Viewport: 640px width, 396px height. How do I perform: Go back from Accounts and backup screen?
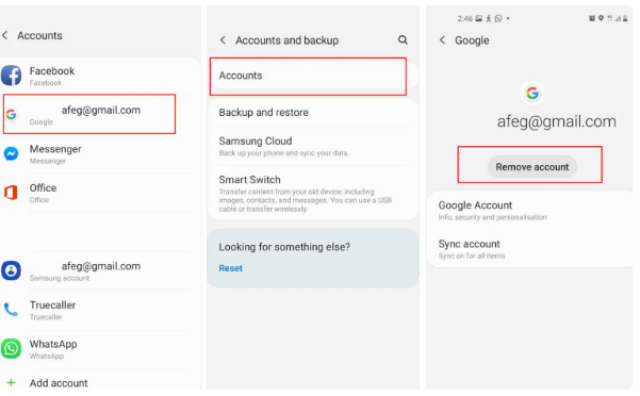coord(223,40)
